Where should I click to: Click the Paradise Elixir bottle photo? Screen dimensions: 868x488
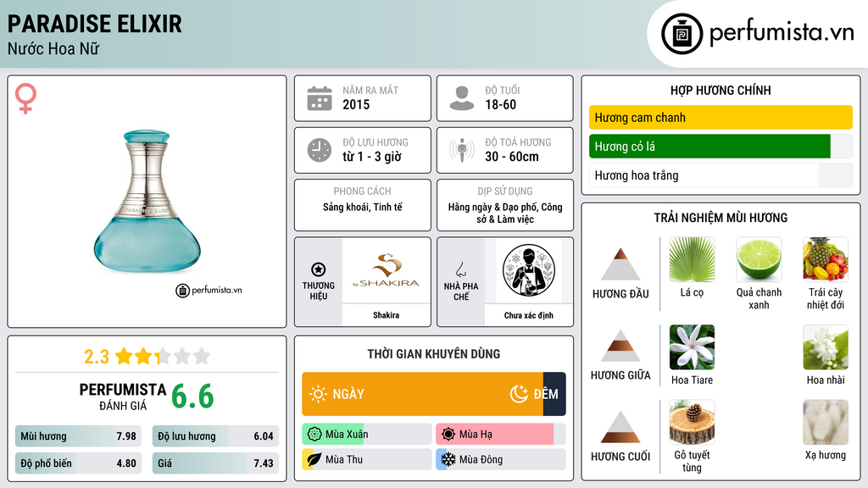147,202
